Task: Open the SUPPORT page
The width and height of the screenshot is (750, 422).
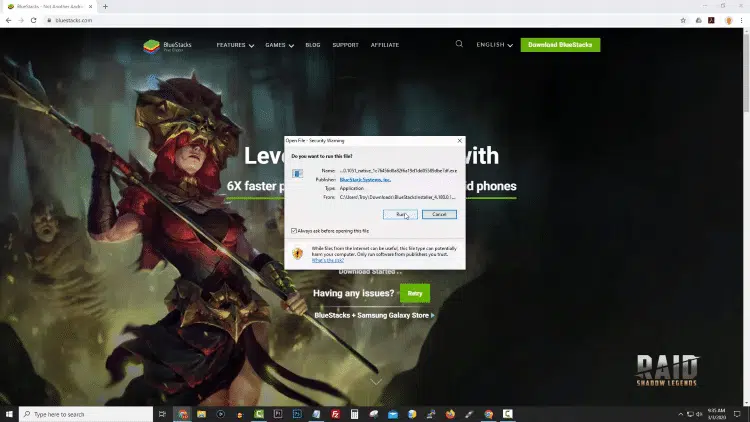Action: tap(345, 45)
